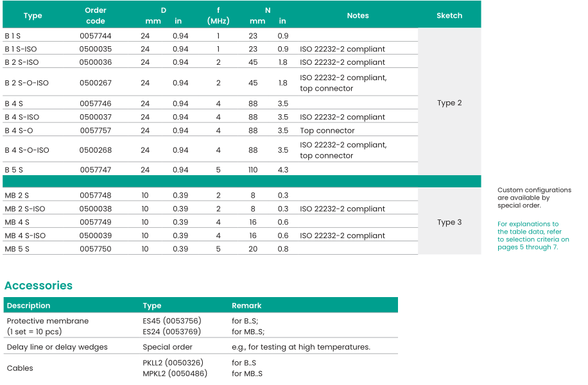588x385 pixels.
Task: Click the Accessories section heading
Action: (x=39, y=286)
